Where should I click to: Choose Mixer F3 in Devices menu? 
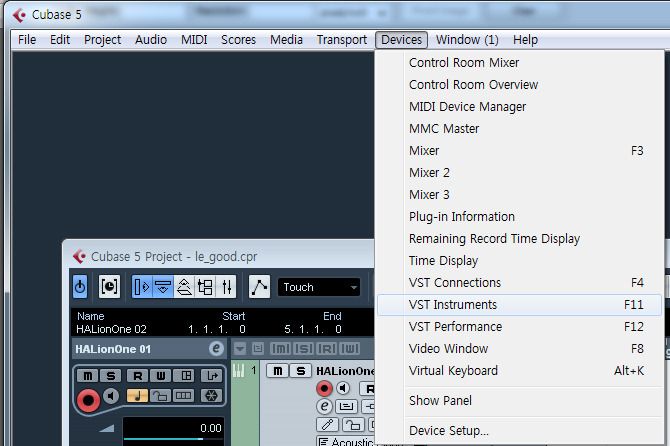[520, 150]
